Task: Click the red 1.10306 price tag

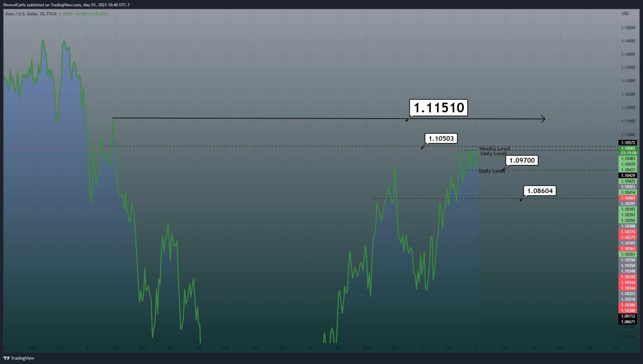Action: (628, 305)
